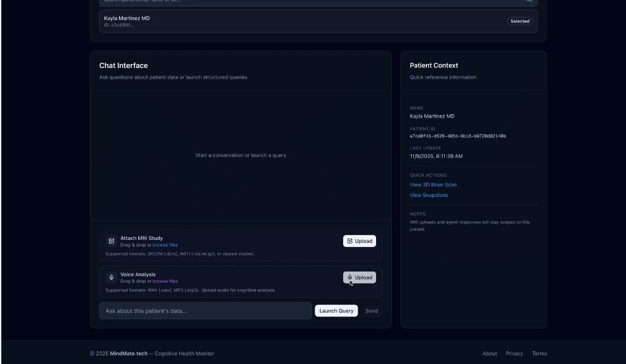
Task: Click the Voice Analysis title
Action: 137,275
